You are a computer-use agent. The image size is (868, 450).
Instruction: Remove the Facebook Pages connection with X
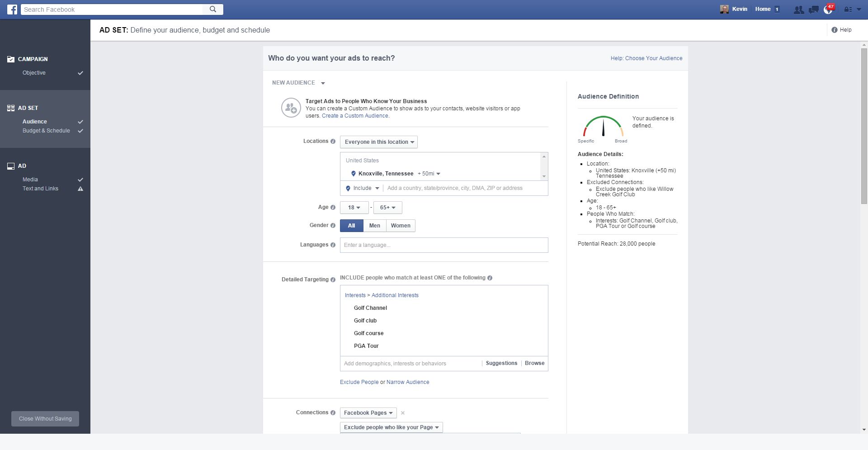point(403,413)
